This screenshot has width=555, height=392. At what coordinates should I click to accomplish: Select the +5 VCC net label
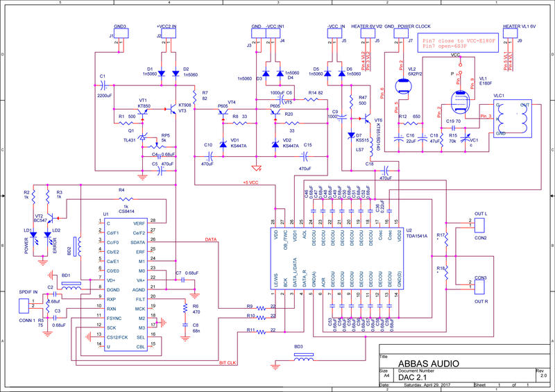(x=250, y=182)
